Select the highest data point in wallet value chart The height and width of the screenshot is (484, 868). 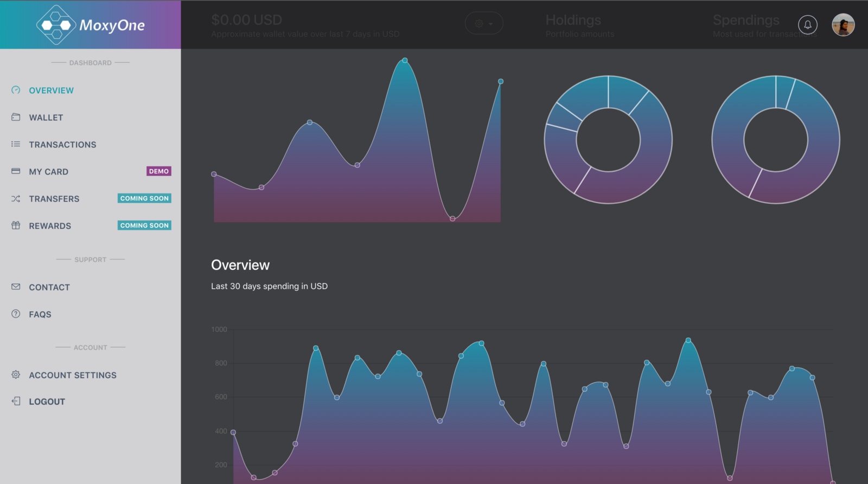(x=405, y=61)
